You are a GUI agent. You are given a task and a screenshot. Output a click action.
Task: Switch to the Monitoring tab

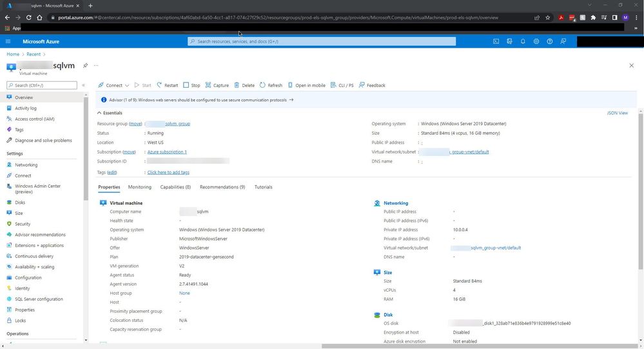140,187
